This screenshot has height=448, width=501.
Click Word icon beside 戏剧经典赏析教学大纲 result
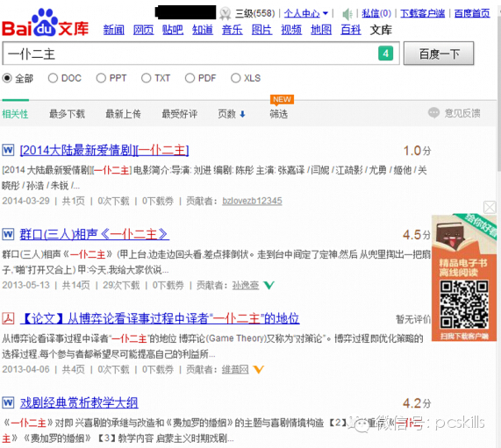[x=8, y=402]
